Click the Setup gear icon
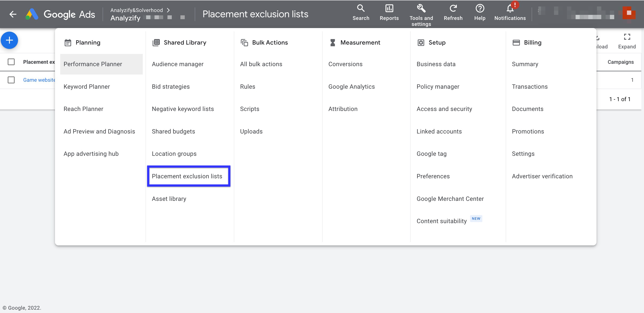The width and height of the screenshot is (644, 313). coord(421,43)
